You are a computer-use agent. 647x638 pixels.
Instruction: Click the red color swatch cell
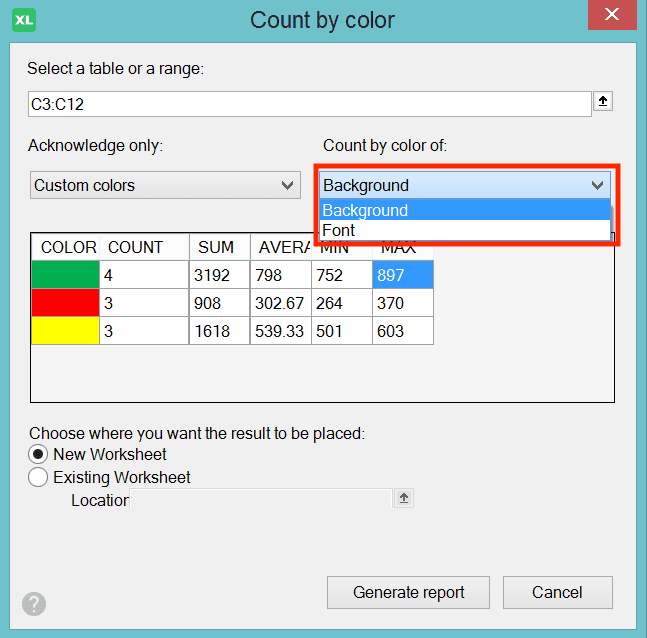(x=65, y=302)
